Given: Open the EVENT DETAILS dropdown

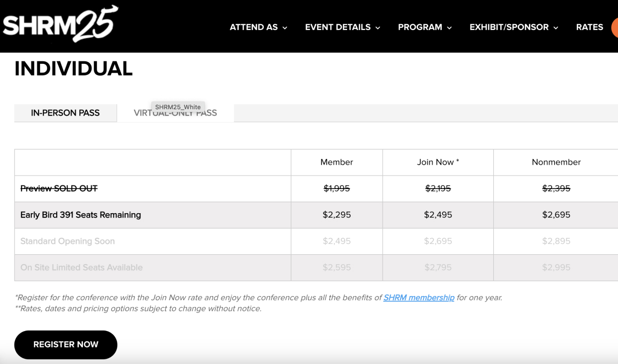Looking at the screenshot, I should (x=342, y=27).
